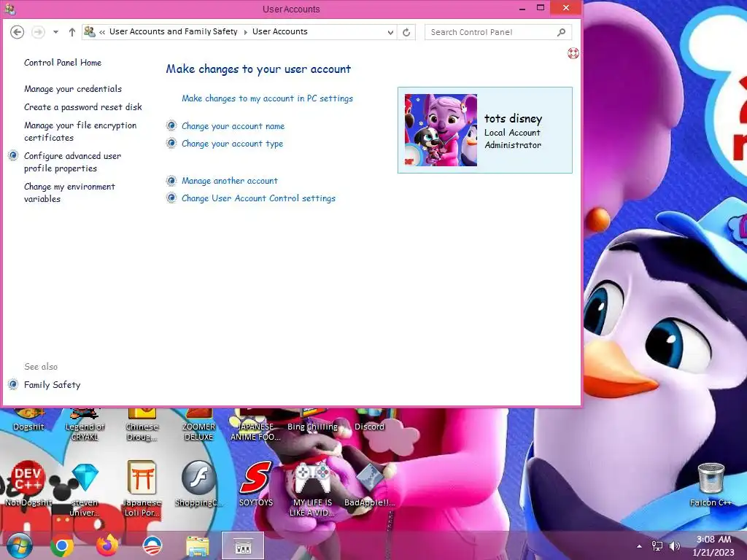
Task: Select the ZOOMER DELUXE desktop shortcut
Action: point(198,425)
